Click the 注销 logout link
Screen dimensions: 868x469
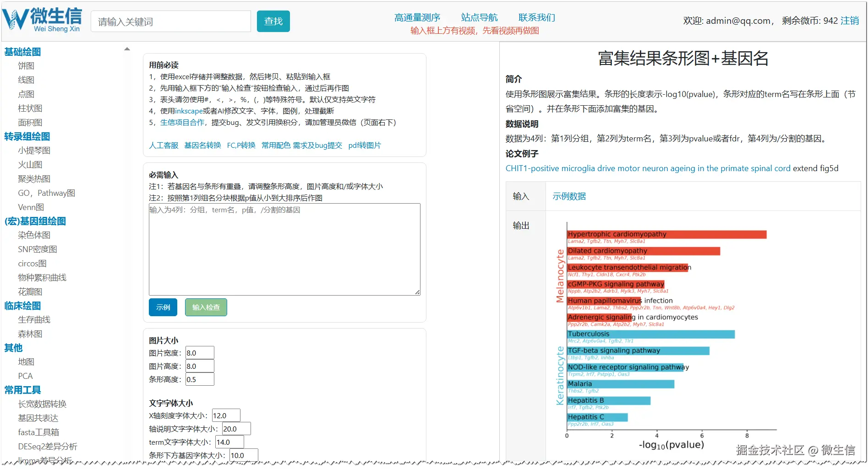pyautogui.click(x=850, y=21)
